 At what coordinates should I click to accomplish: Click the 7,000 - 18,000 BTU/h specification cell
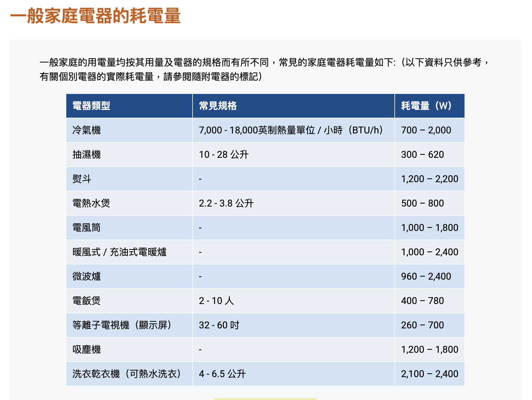[x=291, y=130]
